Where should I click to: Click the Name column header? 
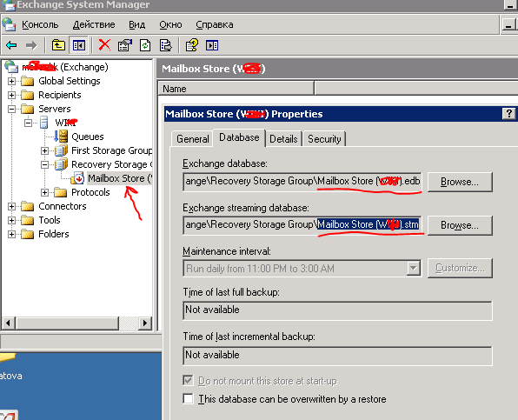coord(236,89)
